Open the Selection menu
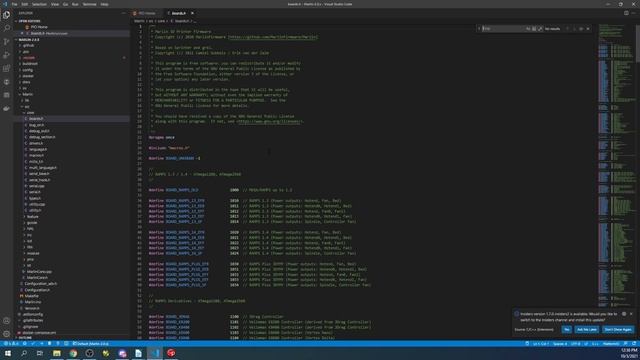 point(39,4)
